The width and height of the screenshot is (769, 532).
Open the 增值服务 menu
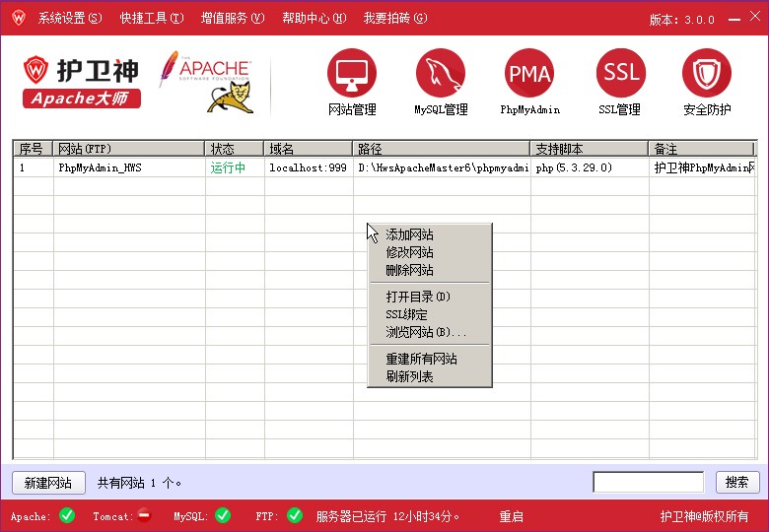[233, 18]
